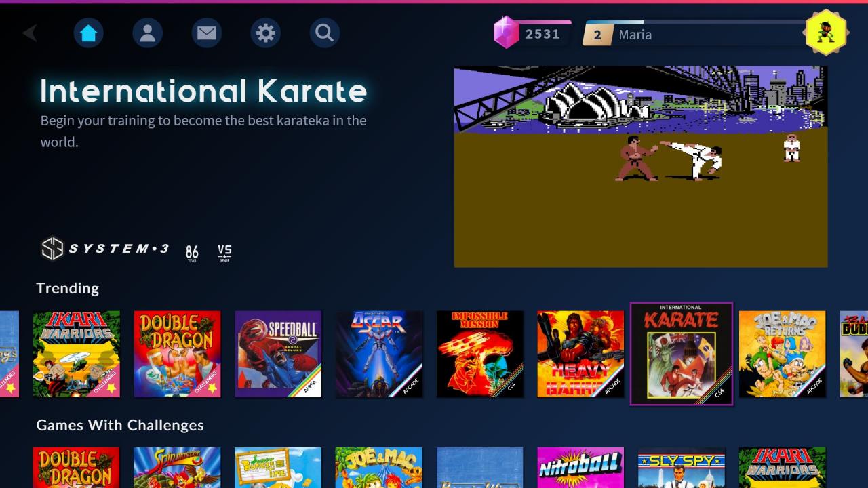This screenshot has height=488, width=868.
Task: Open the settings gear icon
Action: click(265, 33)
